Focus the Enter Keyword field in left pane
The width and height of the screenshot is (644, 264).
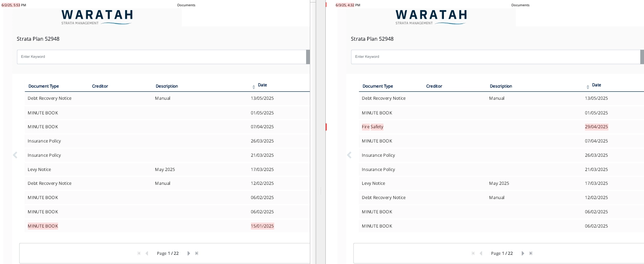pos(161,57)
